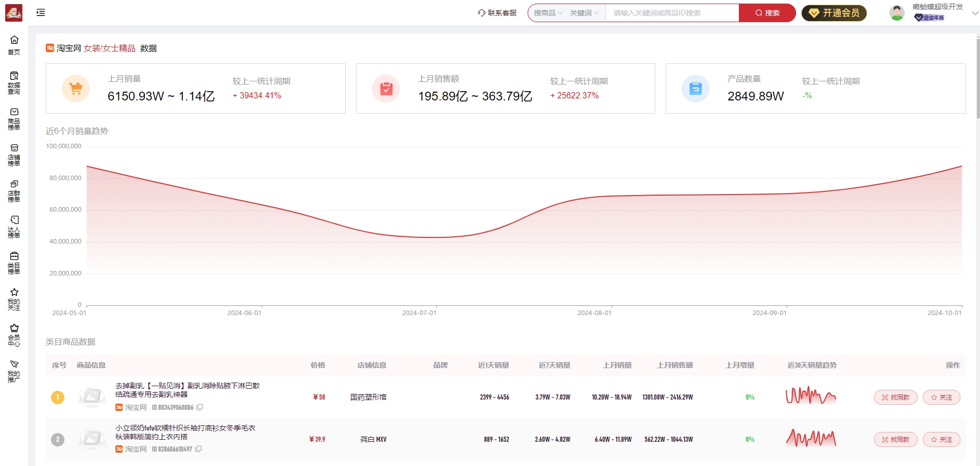This screenshot has height=466, width=980.
Task: Click the 开通会员 membership button
Action: [834, 13]
